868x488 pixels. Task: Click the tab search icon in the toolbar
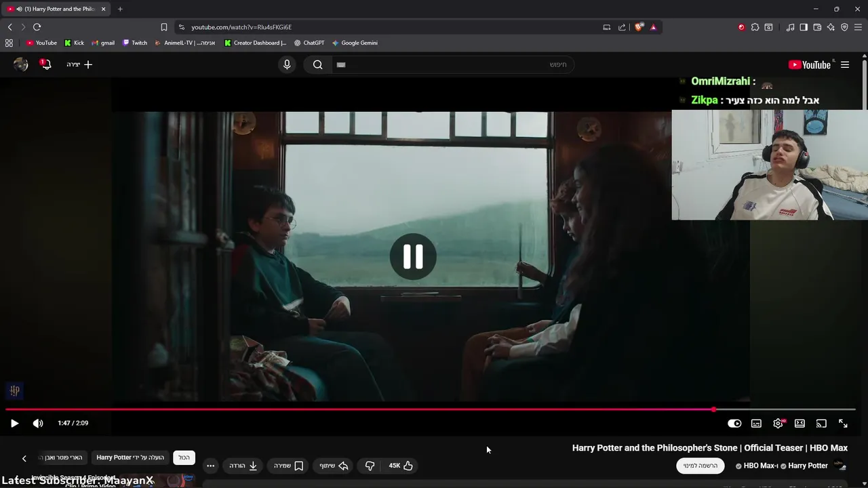[768, 27]
